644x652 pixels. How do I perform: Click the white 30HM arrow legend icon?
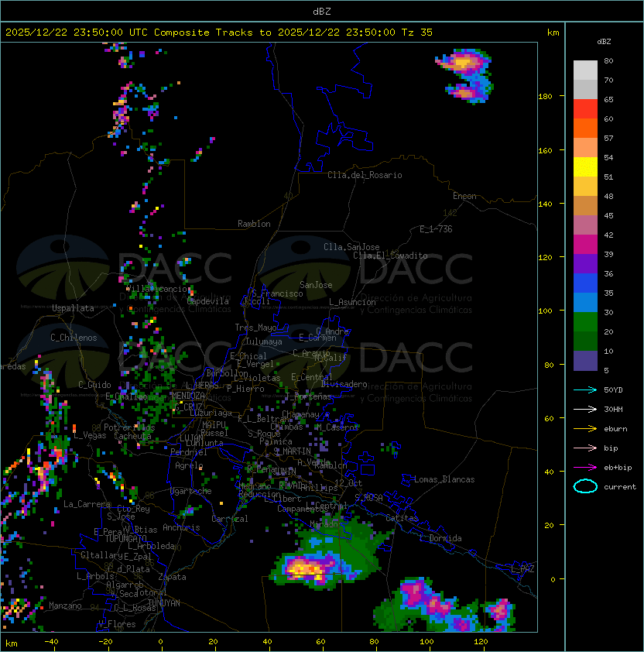(x=585, y=409)
